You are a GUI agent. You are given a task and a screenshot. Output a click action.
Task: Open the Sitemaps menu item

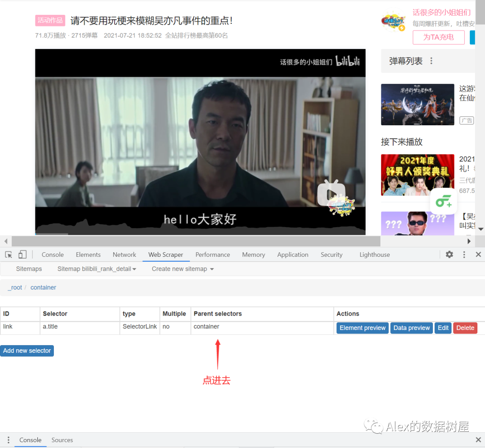29,268
